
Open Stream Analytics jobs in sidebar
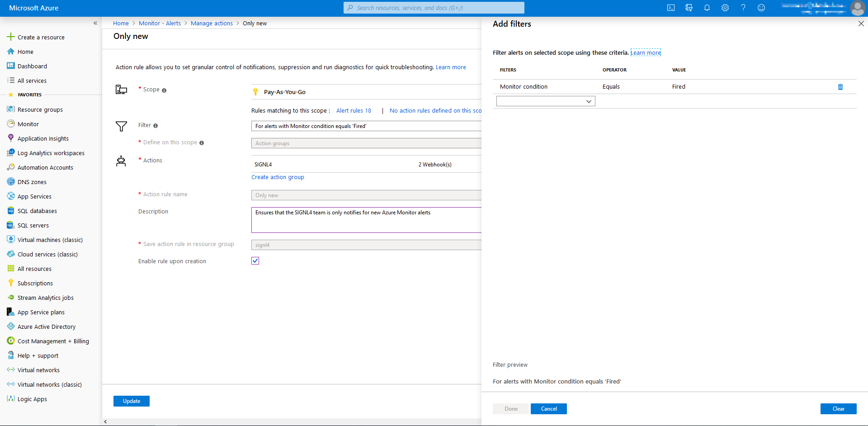click(46, 298)
